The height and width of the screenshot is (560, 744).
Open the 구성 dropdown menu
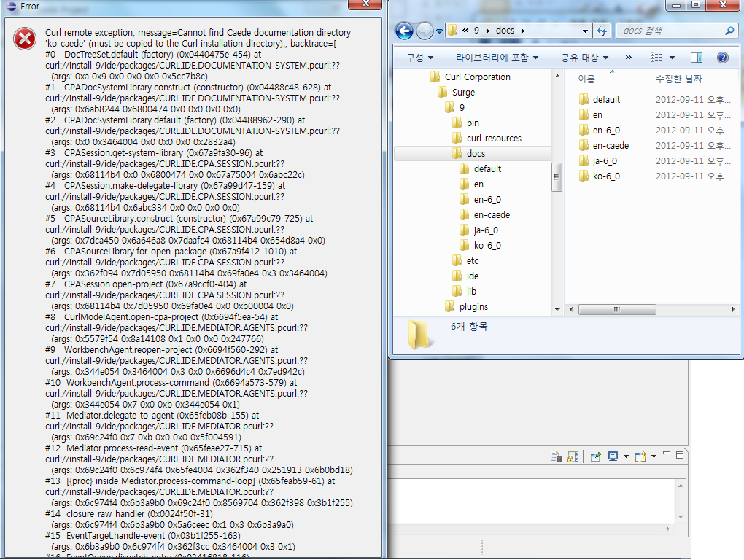tap(419, 58)
